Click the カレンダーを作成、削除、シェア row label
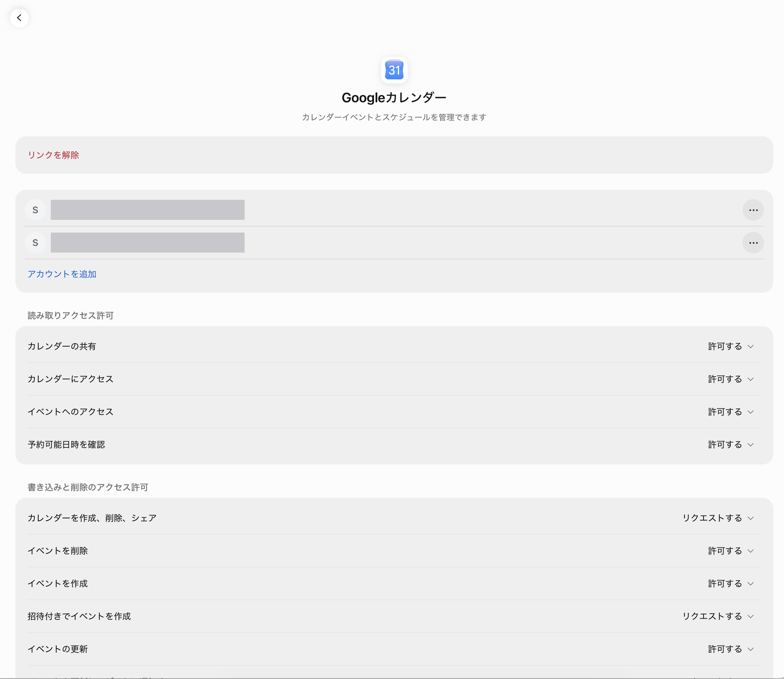 point(92,518)
